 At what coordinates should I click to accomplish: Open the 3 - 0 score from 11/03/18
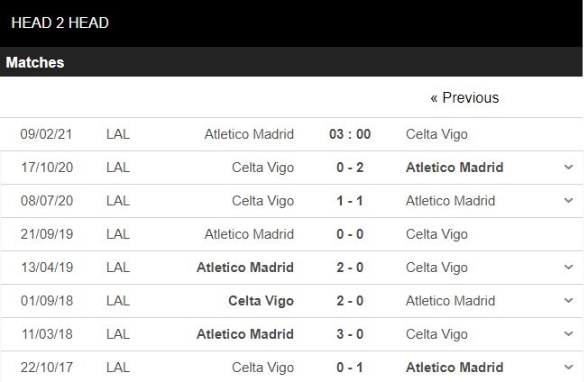click(350, 334)
